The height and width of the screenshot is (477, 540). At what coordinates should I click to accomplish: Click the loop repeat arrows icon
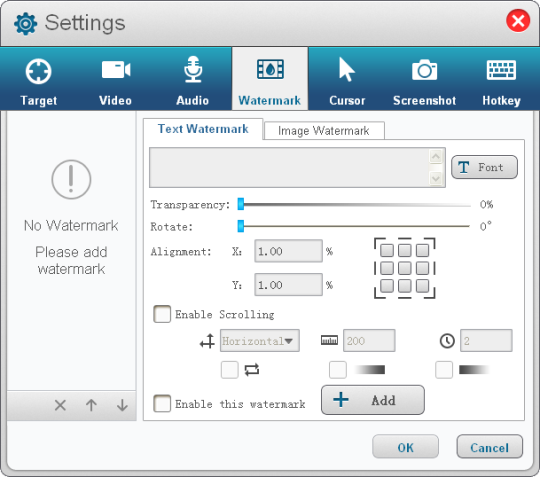coord(252,370)
